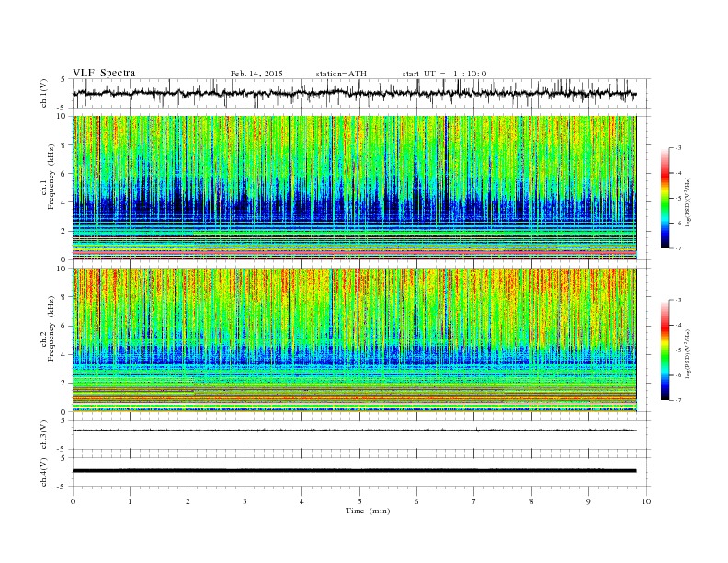
Task: Click inside the ch.1 spectrogram panel
Action: click(355, 188)
